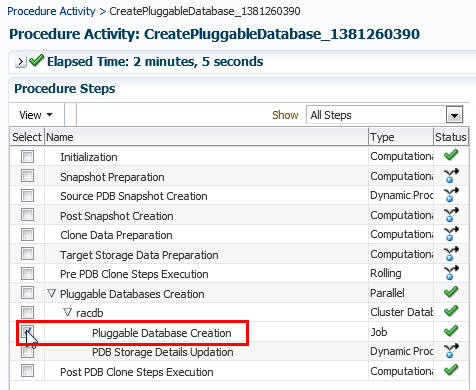Open the Show steps dropdown arrow
This screenshot has width=476, height=390.
[x=454, y=115]
